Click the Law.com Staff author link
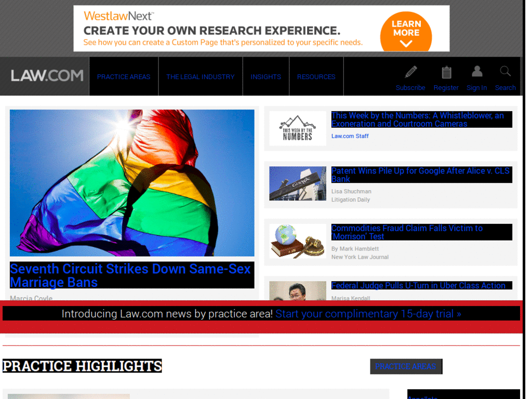 (x=350, y=136)
